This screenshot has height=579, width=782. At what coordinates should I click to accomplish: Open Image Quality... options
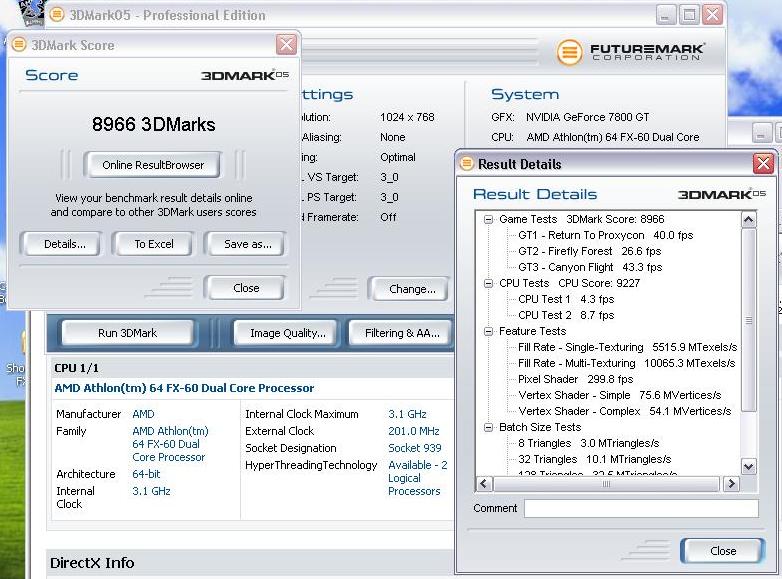click(x=287, y=333)
